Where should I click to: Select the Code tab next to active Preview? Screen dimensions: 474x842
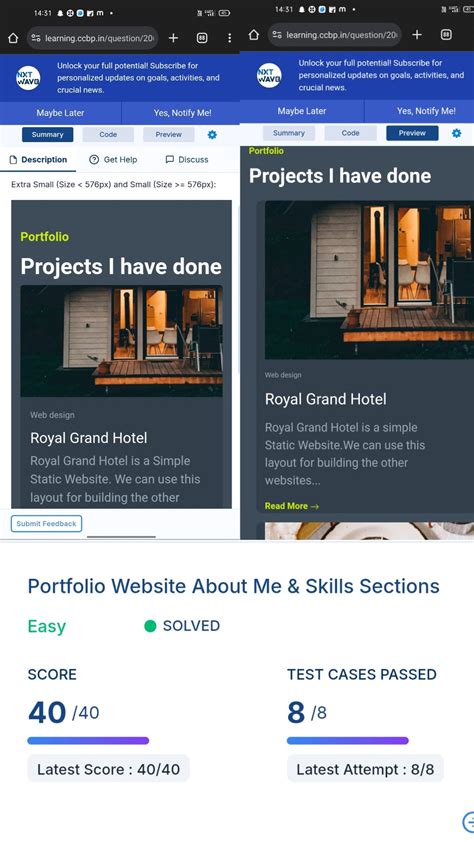coord(351,133)
